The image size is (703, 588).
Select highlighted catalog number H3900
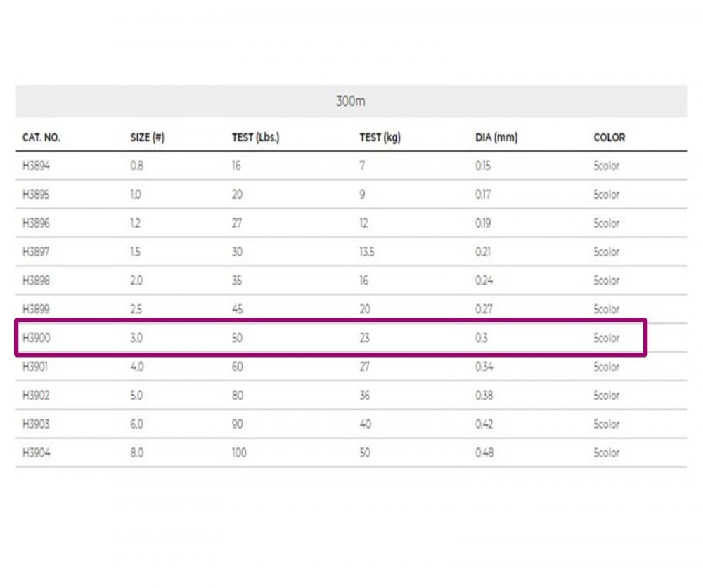click(x=37, y=338)
